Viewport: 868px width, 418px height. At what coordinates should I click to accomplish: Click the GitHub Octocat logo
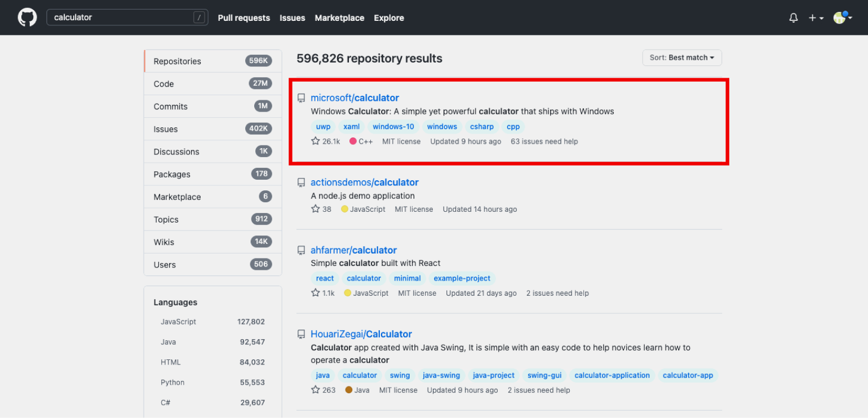[27, 17]
